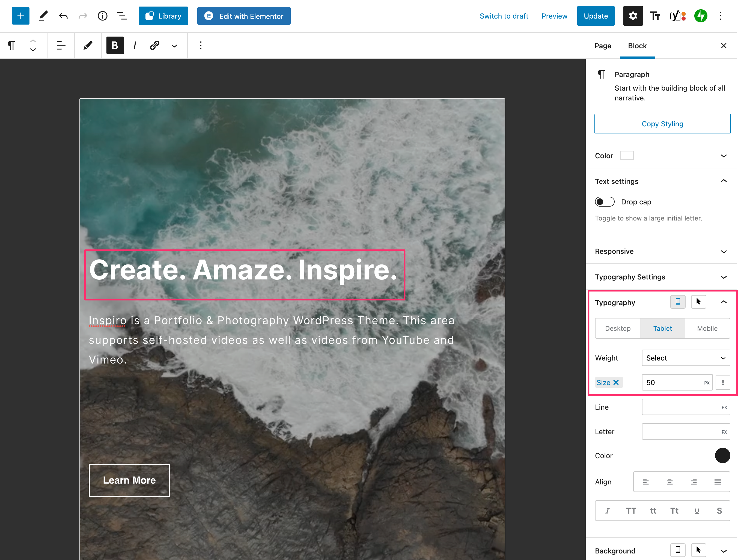The width and height of the screenshot is (738, 560).
Task: Toggle bold formatting button
Action: click(x=115, y=45)
